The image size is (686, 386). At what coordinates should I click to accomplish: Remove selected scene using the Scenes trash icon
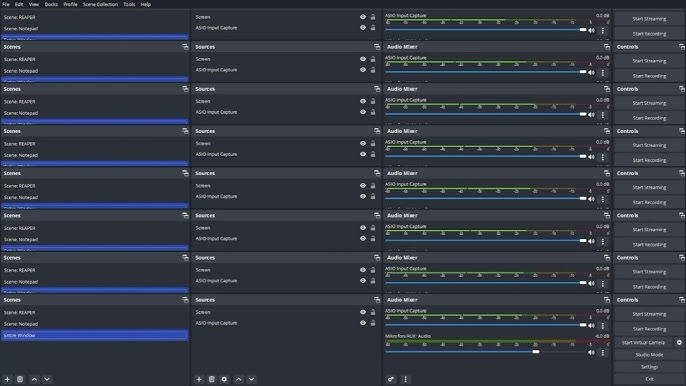20,379
